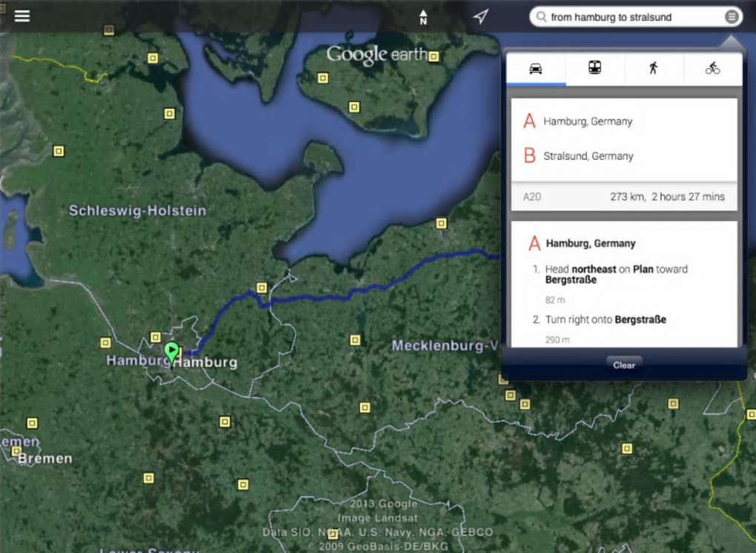This screenshot has height=553, width=756.
Task: Click the bold Hamburg, Germany directions header
Action: [590, 243]
